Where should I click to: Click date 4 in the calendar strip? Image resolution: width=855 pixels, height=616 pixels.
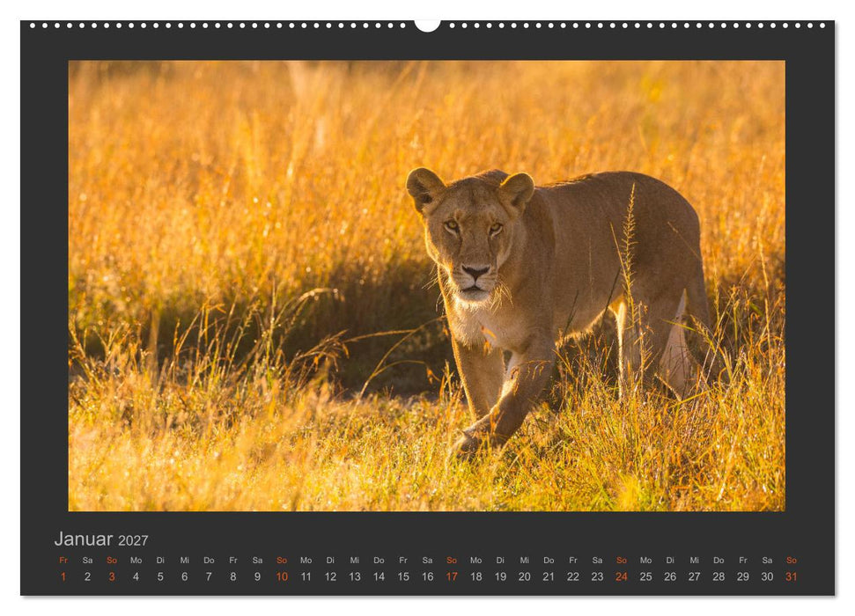[136, 576]
